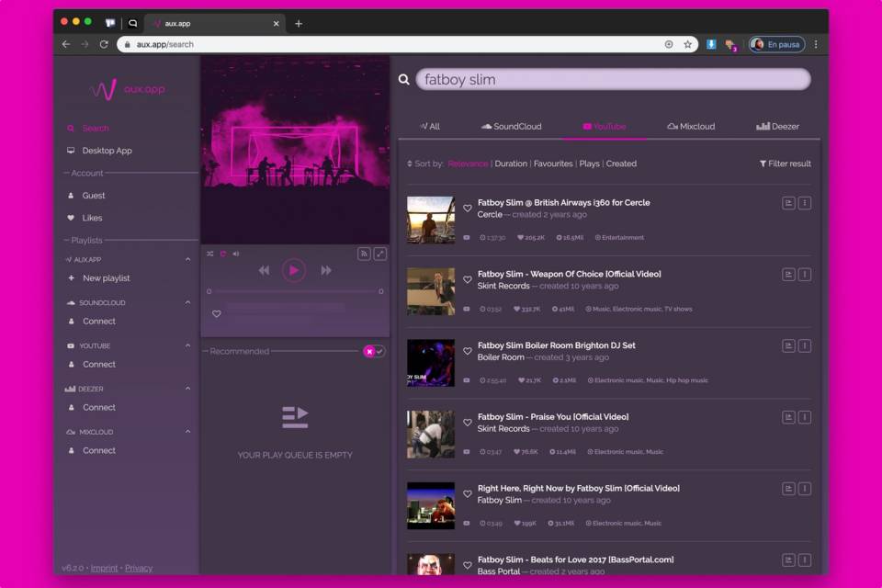Click the track progress bar in the player
The image size is (882, 588).
(295, 291)
